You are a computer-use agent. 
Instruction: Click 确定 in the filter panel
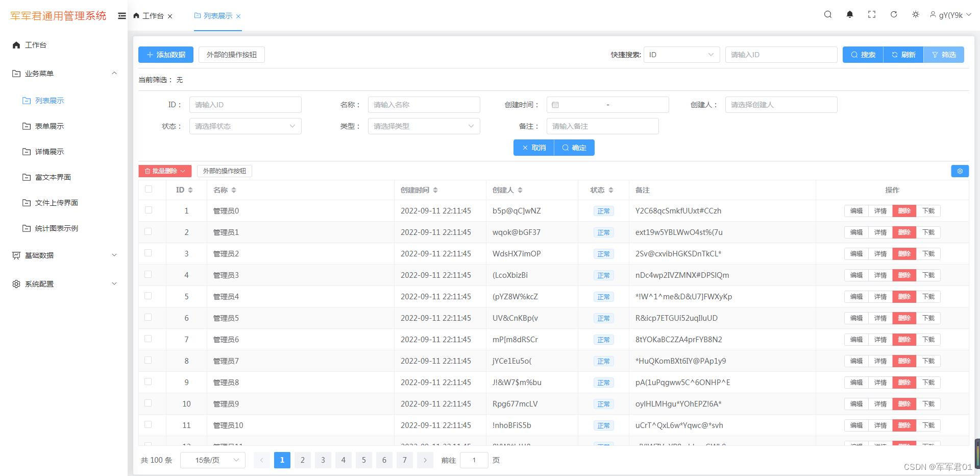click(574, 148)
